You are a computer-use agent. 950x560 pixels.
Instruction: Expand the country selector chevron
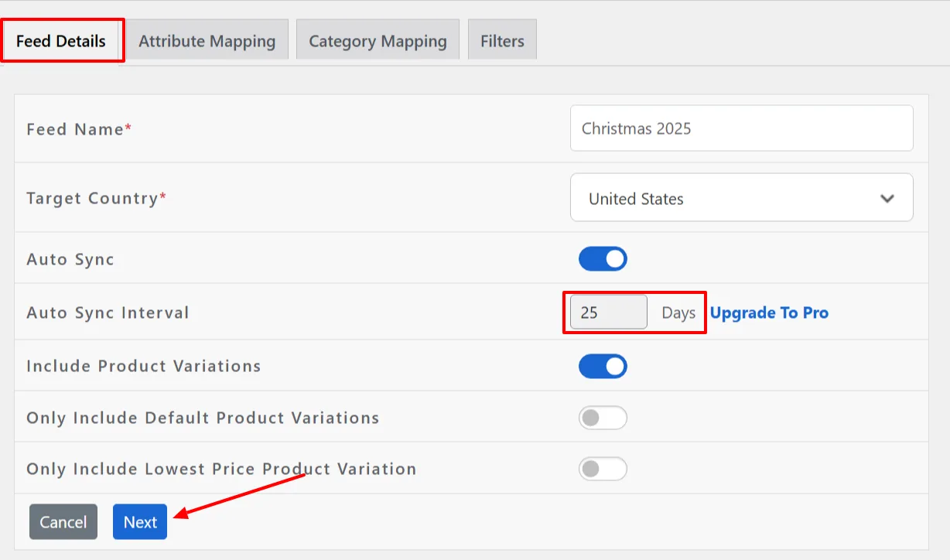887,198
